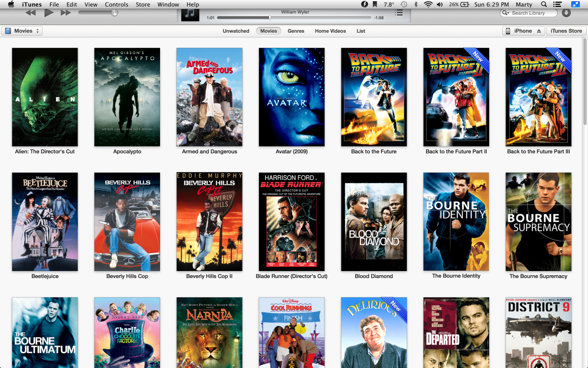Click the rewind previous track button
This screenshot has height=368, width=588.
point(31,13)
